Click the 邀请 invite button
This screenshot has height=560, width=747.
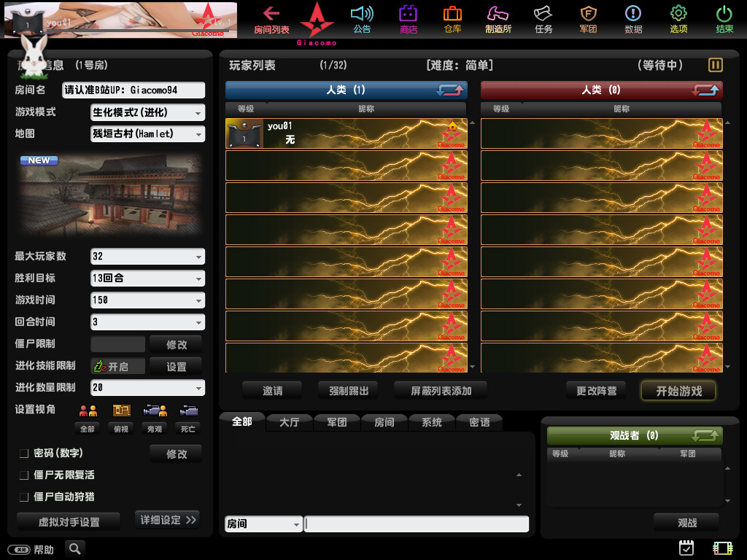tap(273, 391)
